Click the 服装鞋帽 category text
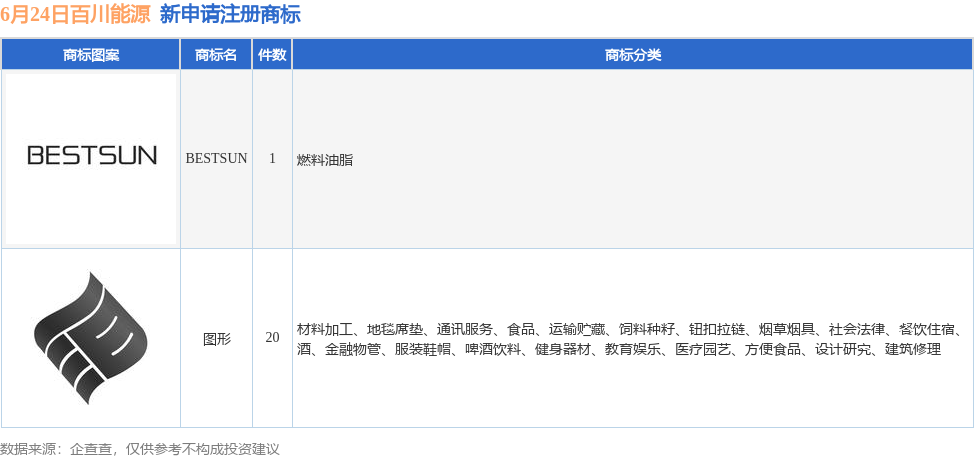 coord(423,349)
